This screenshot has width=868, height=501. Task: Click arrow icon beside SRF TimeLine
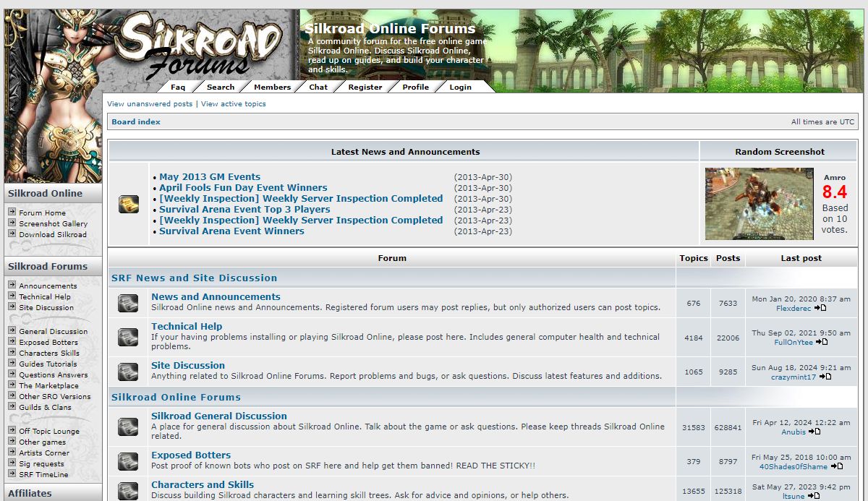tap(12, 474)
